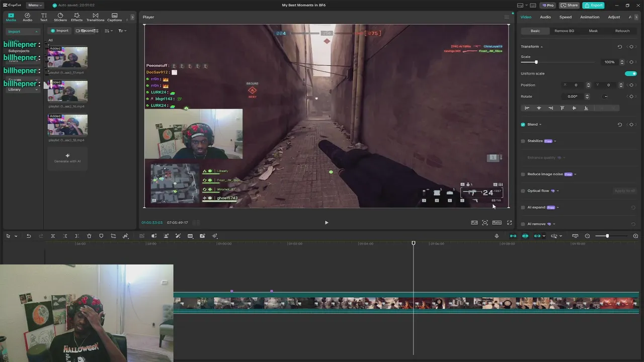The height and width of the screenshot is (362, 644).
Task: Click the Undo arrow in timeline toolbar
Action: click(x=29, y=236)
